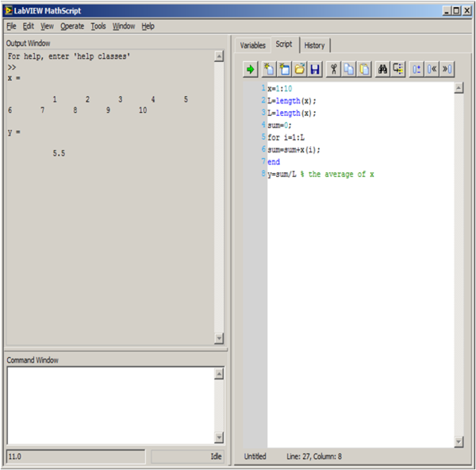Maximize the LabVIEW MathScript window
476x470 pixels.
(x=456, y=11)
